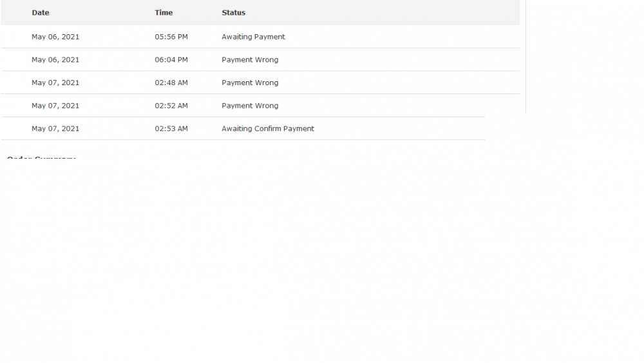Select the 06:04 PM Payment Wrong status
Viewport: 644px width, 363px height.
[250, 59]
